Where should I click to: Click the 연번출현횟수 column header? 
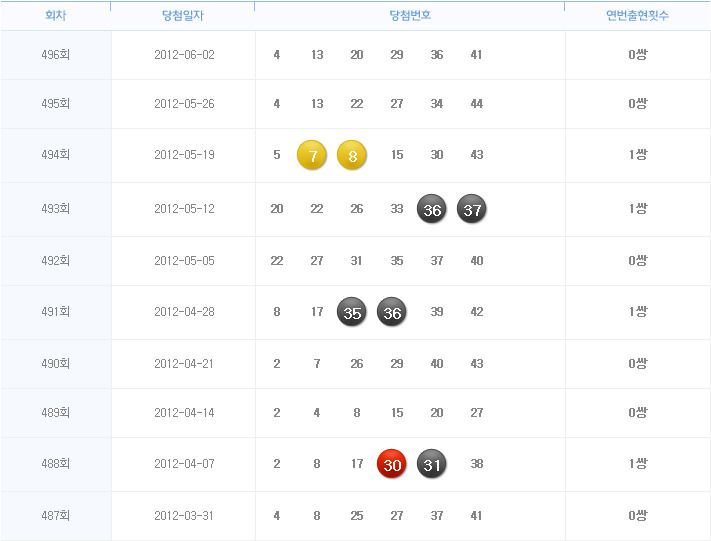[x=638, y=15]
